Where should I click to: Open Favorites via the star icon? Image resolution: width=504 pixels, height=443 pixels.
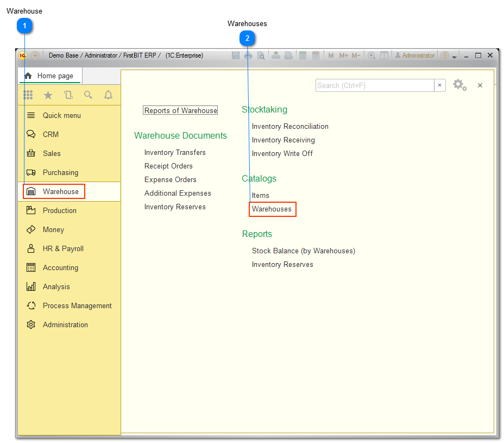[x=48, y=95]
